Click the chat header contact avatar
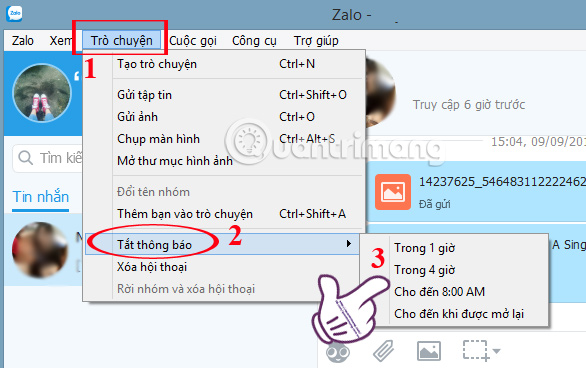The image size is (586, 368). point(380,93)
